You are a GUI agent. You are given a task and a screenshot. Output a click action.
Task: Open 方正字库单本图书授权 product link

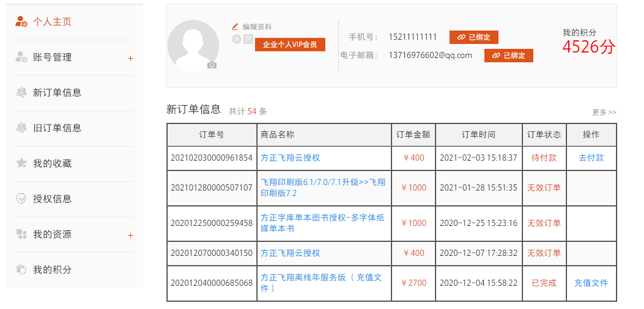click(322, 224)
